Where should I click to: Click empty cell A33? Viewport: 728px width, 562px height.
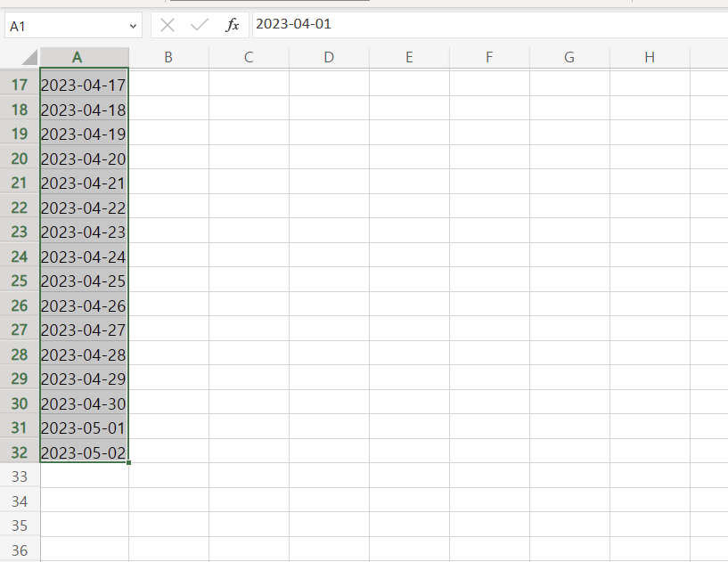pyautogui.click(x=84, y=476)
